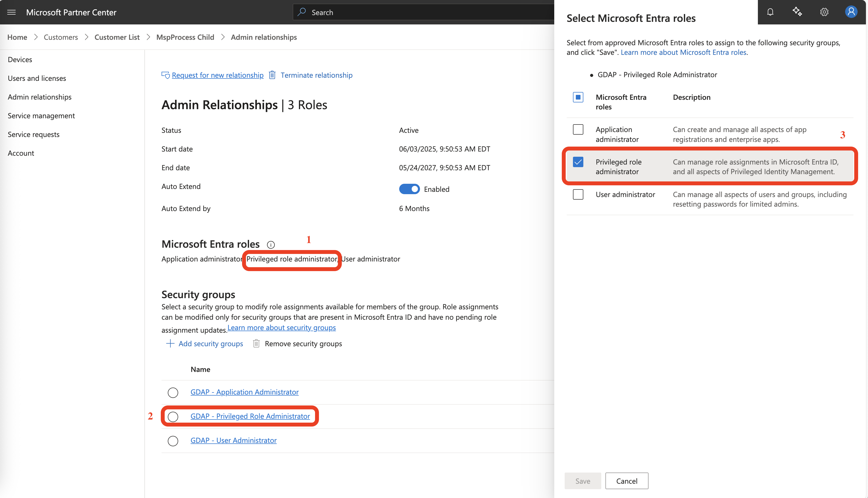The width and height of the screenshot is (868, 498).
Task: Click the Active status value
Action: tap(409, 130)
